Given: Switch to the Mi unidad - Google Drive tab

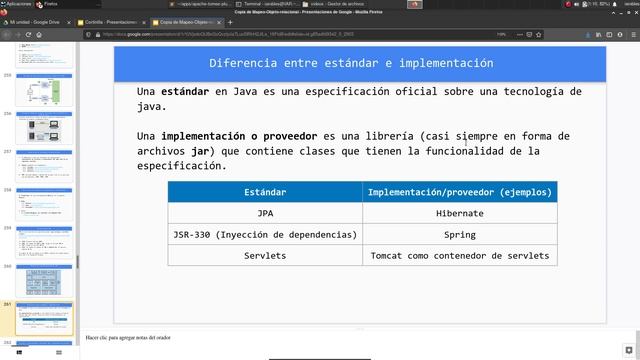Looking at the screenshot, I should [x=34, y=22].
